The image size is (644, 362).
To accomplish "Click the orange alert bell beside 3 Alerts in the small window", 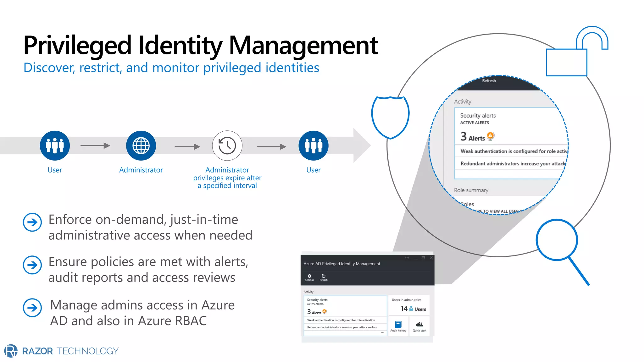I will 325,311.
